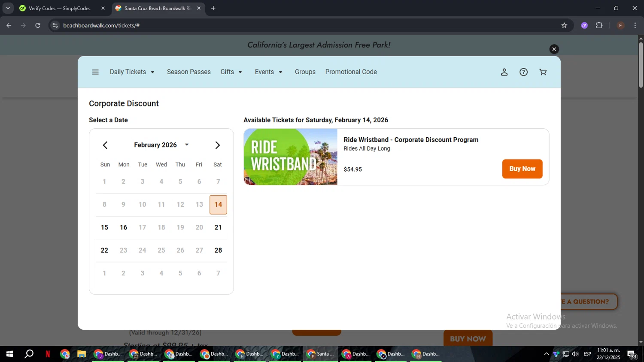Select February 28 on calendar

tap(218, 250)
